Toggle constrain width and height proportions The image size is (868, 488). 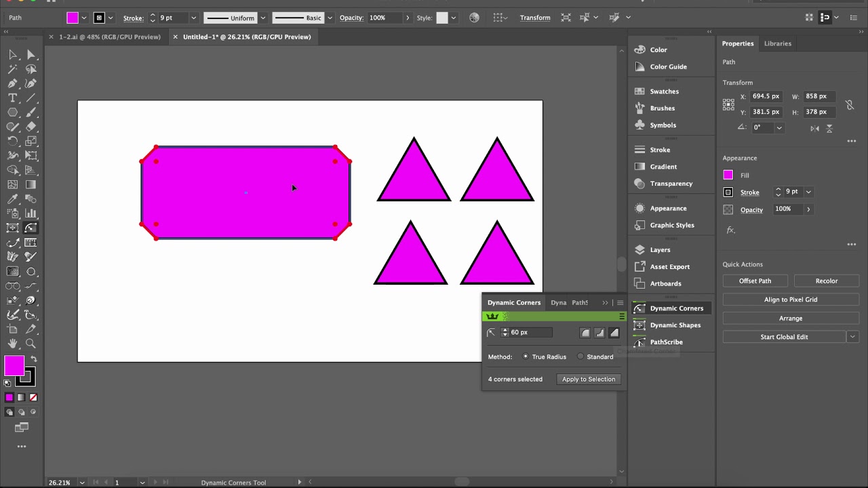(x=849, y=104)
